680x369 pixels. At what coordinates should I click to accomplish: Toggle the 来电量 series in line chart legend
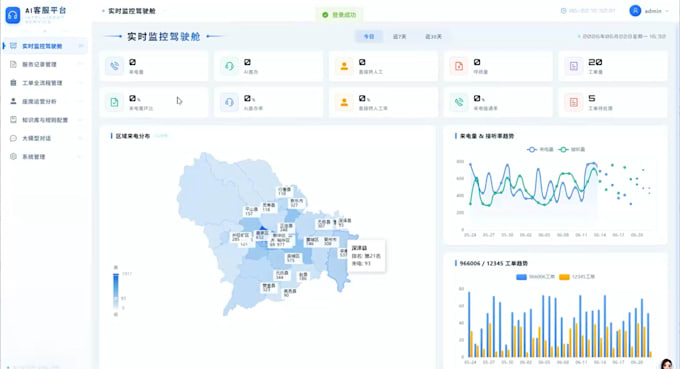coord(540,150)
